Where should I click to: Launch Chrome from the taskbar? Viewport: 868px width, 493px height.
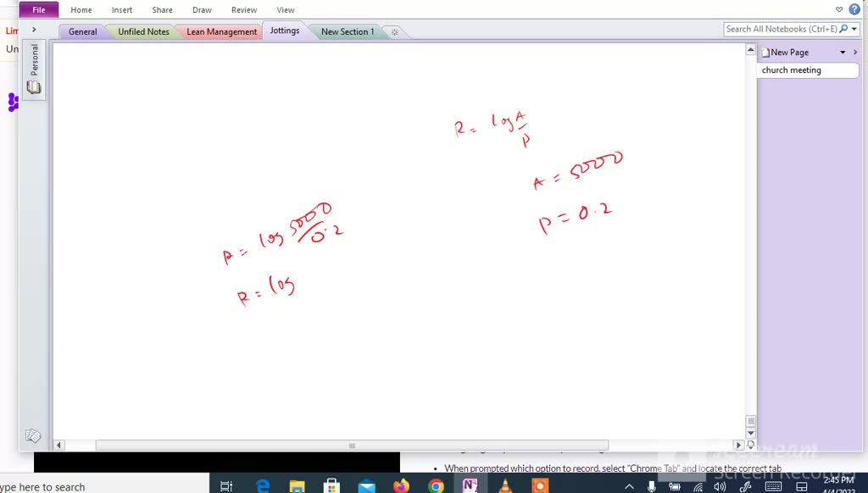[435, 484]
